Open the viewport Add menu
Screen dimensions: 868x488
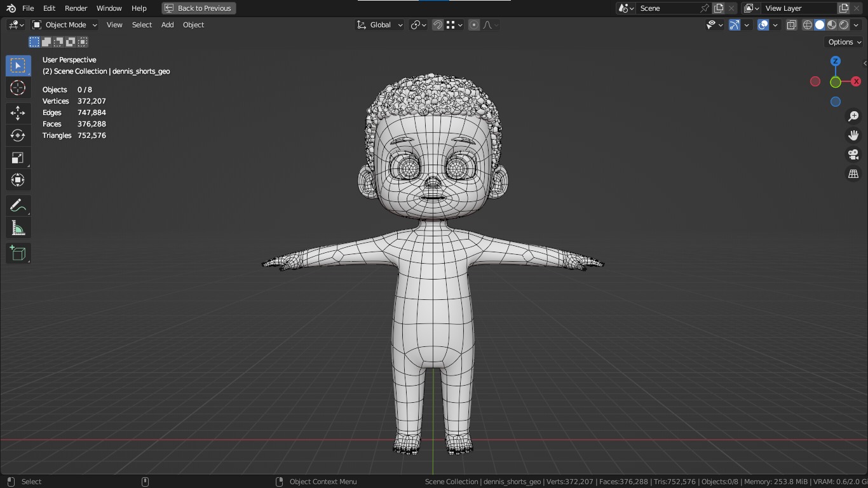[167, 25]
